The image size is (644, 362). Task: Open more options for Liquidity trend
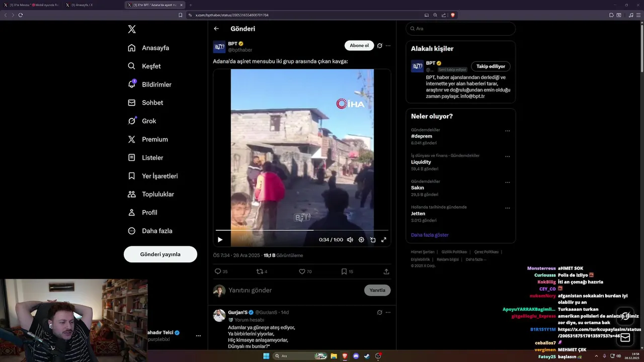[x=507, y=156]
